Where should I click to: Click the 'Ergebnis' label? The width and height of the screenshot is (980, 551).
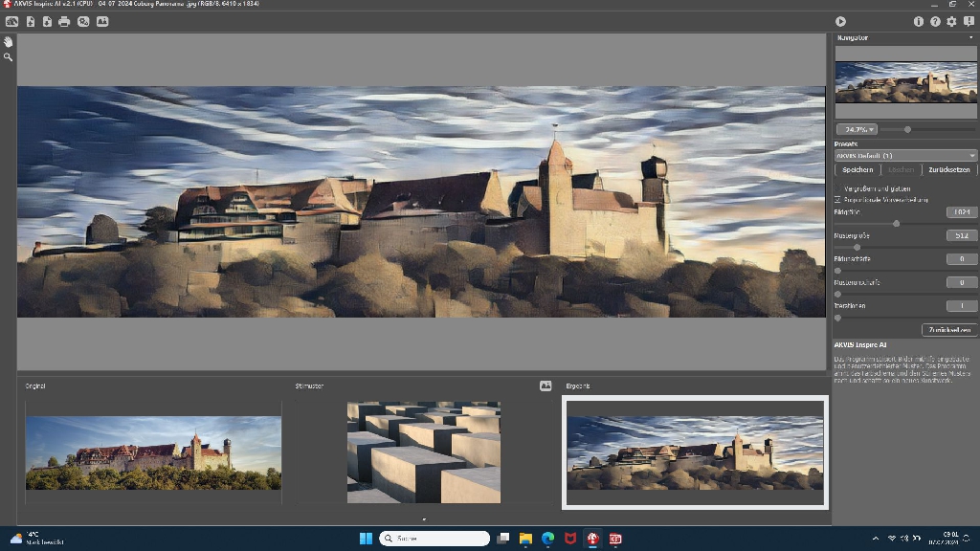pyautogui.click(x=577, y=386)
